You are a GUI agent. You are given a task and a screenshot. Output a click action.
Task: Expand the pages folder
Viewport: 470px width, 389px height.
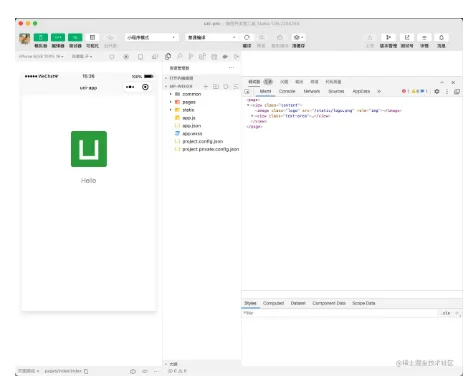202,102
